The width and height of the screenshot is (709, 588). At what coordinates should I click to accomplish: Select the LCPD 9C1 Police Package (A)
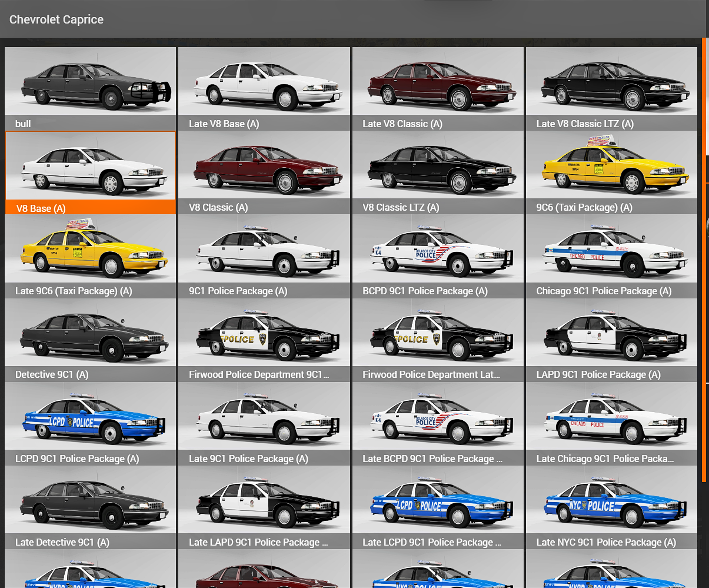coord(91,424)
